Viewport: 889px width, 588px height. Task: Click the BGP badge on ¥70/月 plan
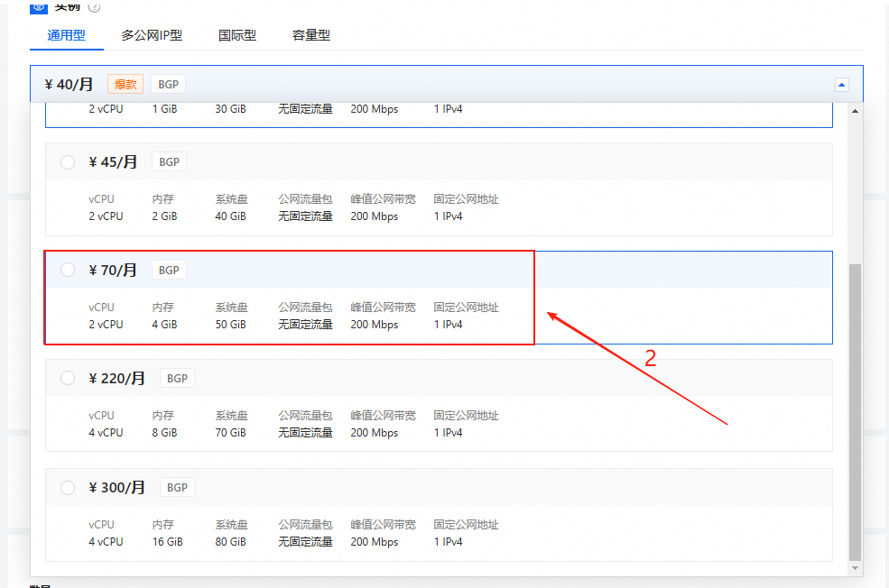click(x=169, y=270)
